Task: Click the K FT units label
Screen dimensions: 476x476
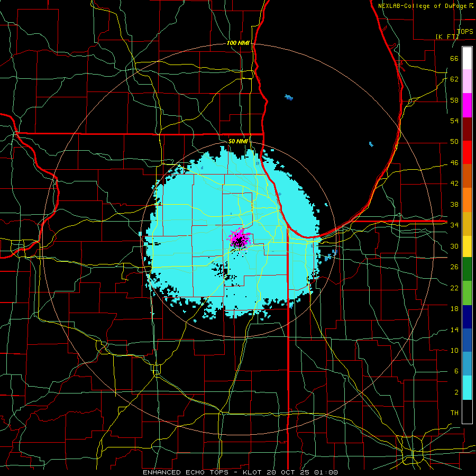Action: point(447,36)
